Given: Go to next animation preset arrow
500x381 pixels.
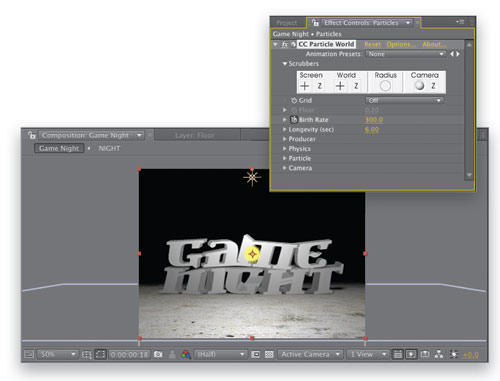Looking at the screenshot, I should [458, 54].
